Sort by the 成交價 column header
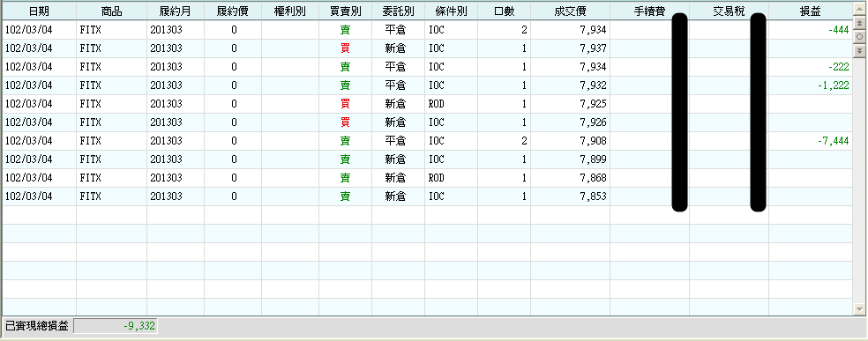 [570, 11]
